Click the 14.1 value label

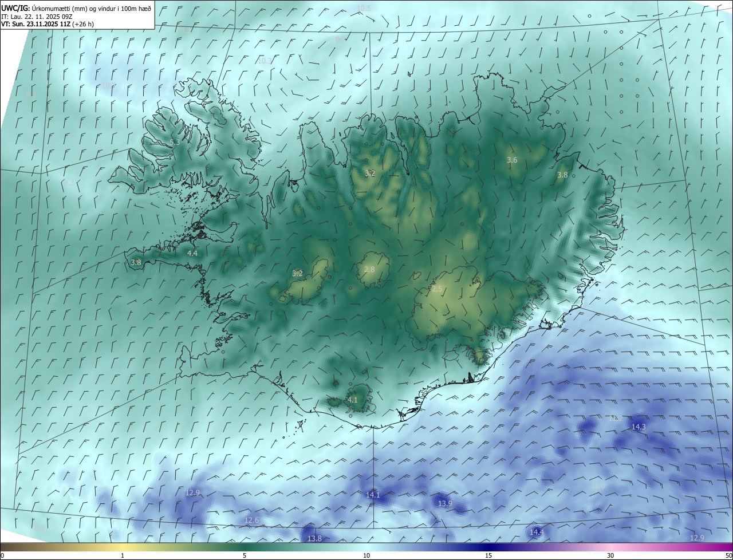(373, 495)
